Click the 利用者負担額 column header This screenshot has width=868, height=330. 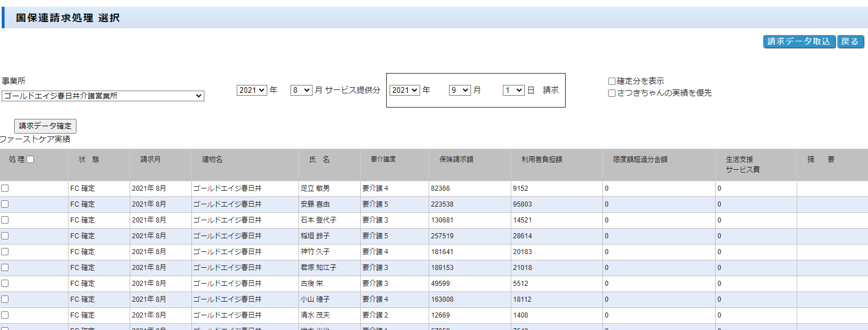(541, 160)
